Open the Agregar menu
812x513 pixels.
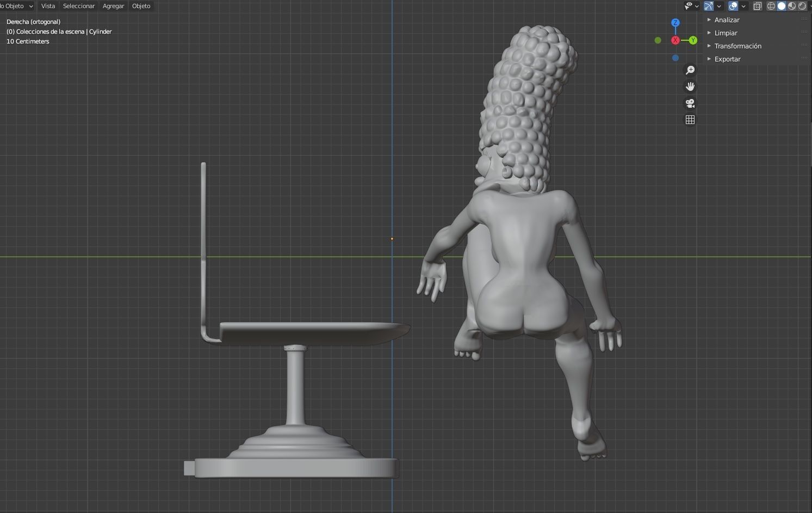(x=113, y=6)
